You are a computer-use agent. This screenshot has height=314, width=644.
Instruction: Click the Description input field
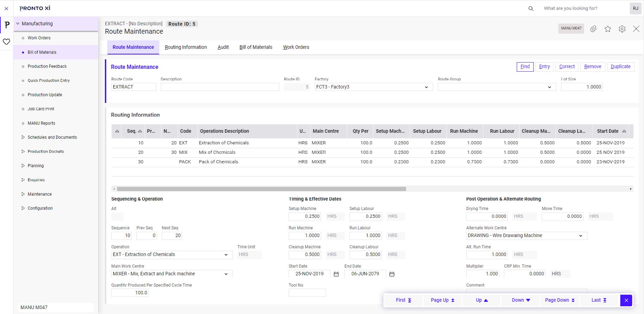pos(220,87)
